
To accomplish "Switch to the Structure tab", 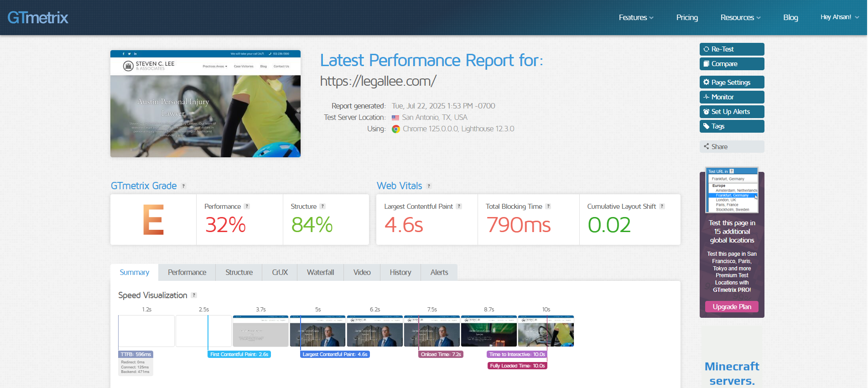I will (x=239, y=272).
